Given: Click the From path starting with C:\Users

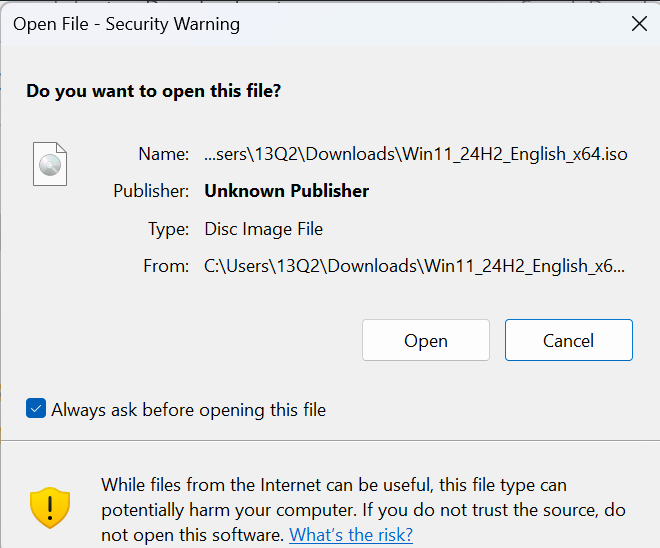Looking at the screenshot, I should coord(415,266).
